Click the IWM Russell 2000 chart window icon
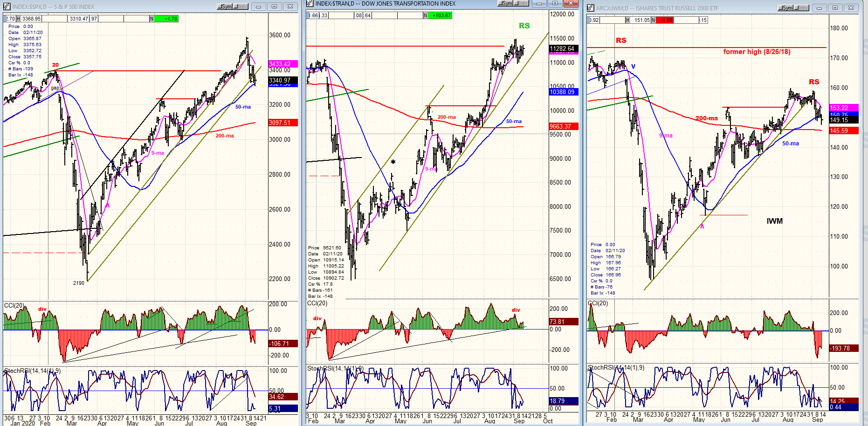This screenshot has width=868, height=426. click(591, 8)
